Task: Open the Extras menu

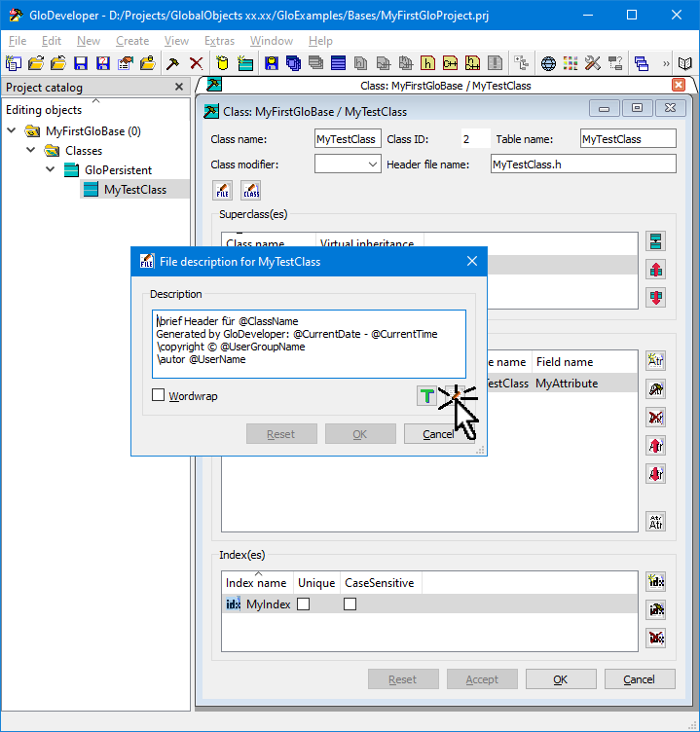Action: [x=219, y=41]
